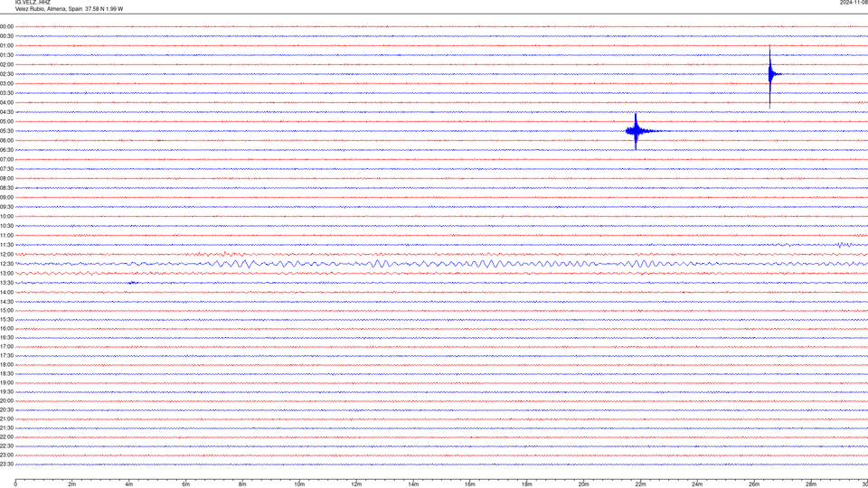Click the 12:30 time label
Image resolution: width=868 pixels, height=488 pixels.
click(6, 264)
